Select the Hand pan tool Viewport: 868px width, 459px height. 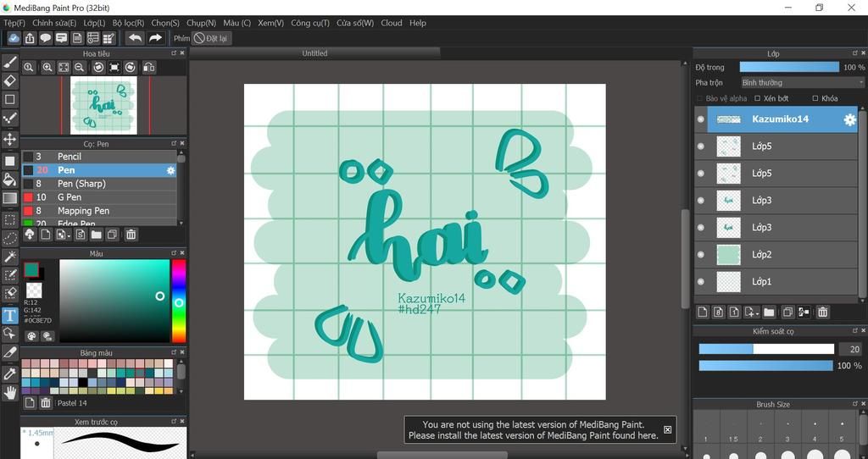[10, 393]
